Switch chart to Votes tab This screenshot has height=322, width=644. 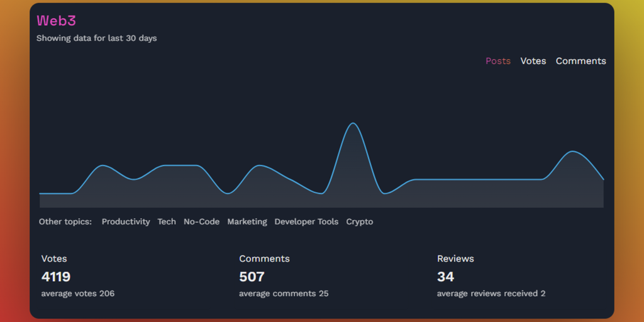[x=533, y=61]
